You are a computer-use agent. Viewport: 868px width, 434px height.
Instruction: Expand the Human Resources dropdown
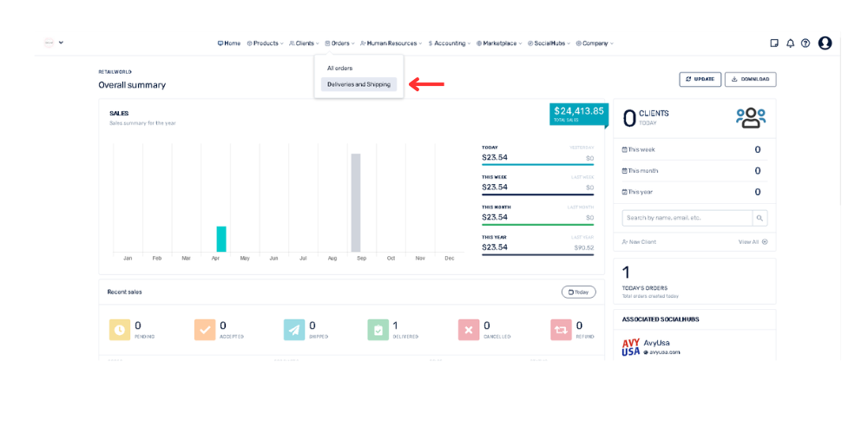(391, 43)
